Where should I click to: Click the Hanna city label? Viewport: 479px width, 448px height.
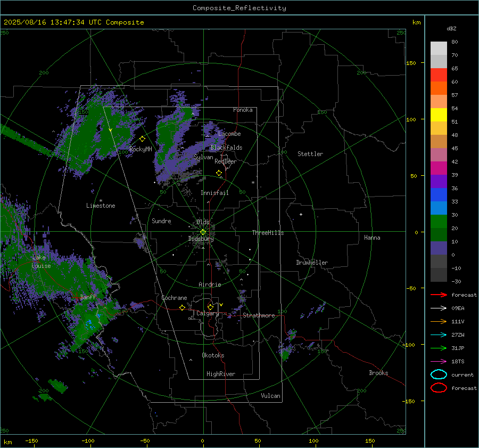click(x=372, y=238)
